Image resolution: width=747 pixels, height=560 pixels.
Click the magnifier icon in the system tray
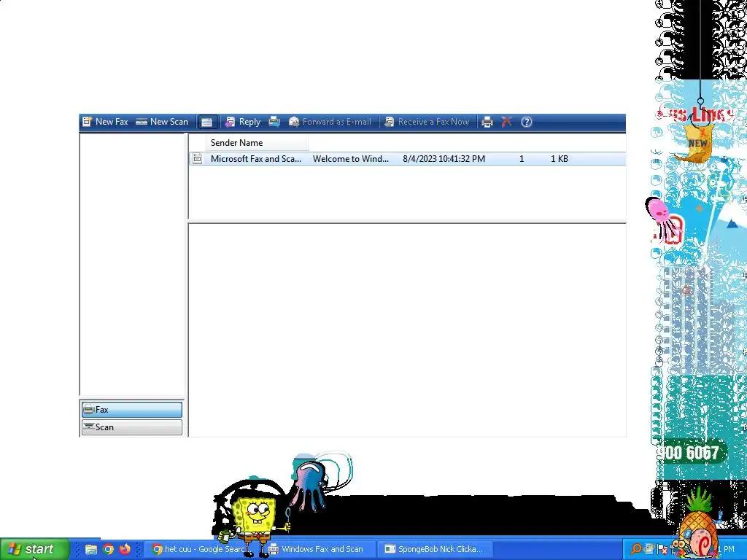point(636,549)
